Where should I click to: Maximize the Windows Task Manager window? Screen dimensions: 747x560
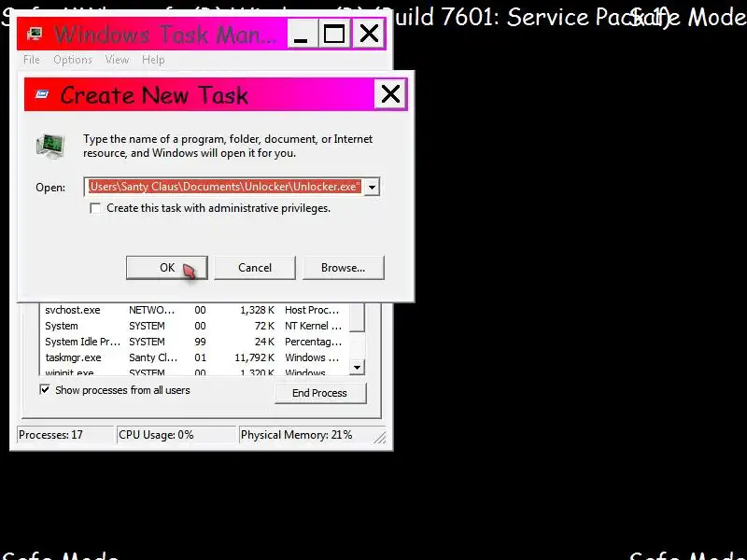pos(334,35)
